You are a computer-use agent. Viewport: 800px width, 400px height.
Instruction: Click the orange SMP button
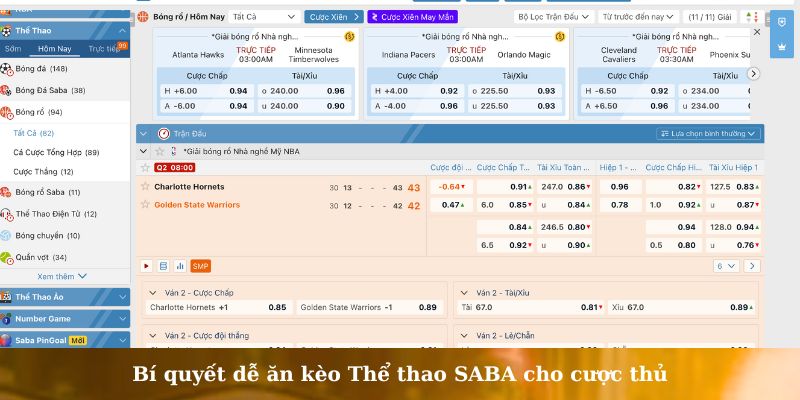201,266
